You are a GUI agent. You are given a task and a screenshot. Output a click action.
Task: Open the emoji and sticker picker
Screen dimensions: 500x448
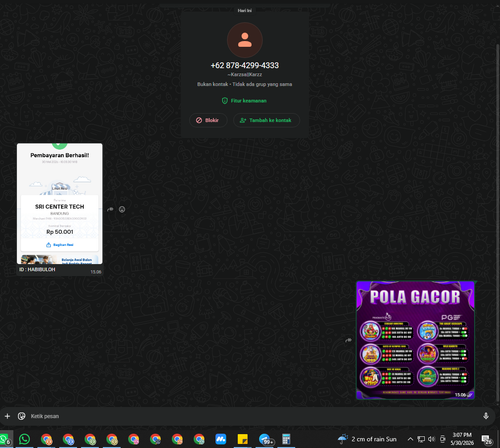click(22, 416)
